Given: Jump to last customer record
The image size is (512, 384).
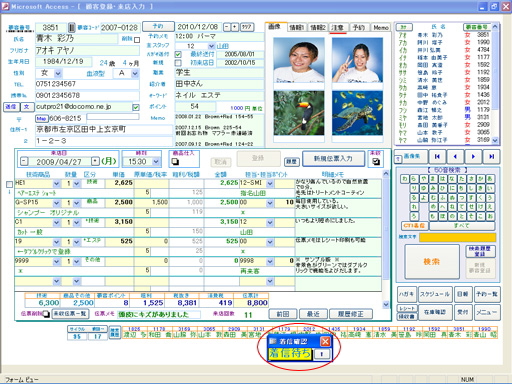Looking at the screenshot, I should (491, 156).
